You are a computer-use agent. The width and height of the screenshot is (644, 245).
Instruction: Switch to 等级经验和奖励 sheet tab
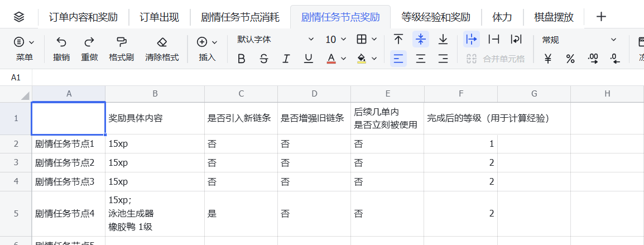point(436,17)
